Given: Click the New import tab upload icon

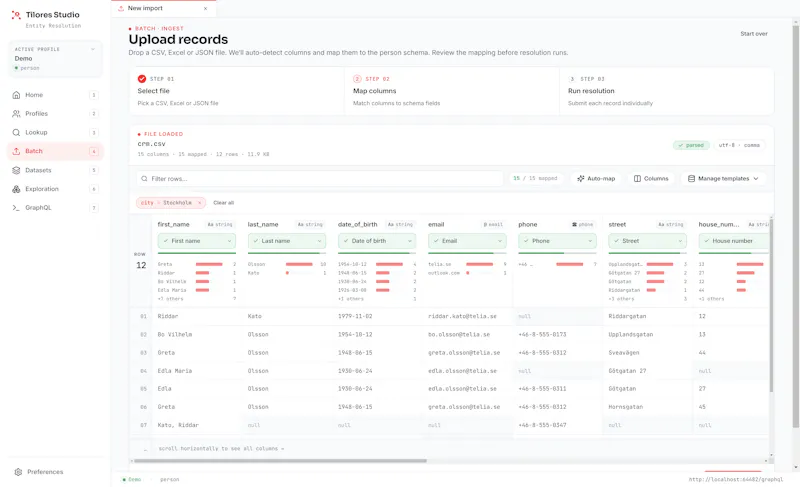Looking at the screenshot, I should (121, 8).
